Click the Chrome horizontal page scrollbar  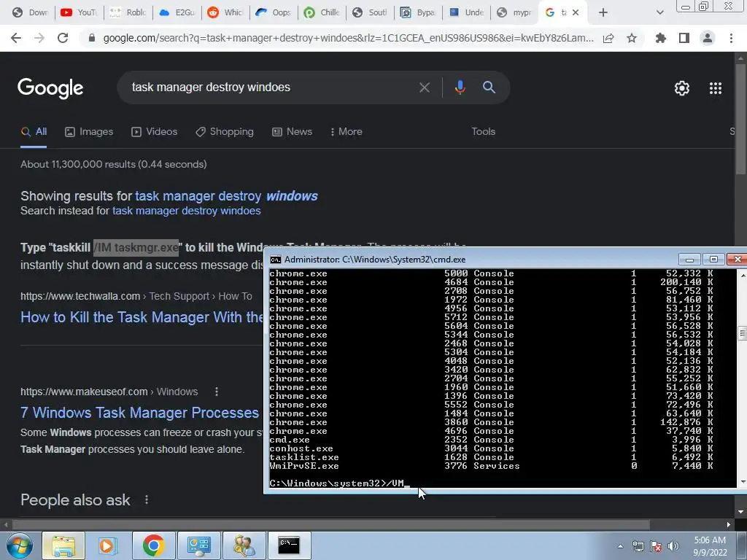pos(331,524)
